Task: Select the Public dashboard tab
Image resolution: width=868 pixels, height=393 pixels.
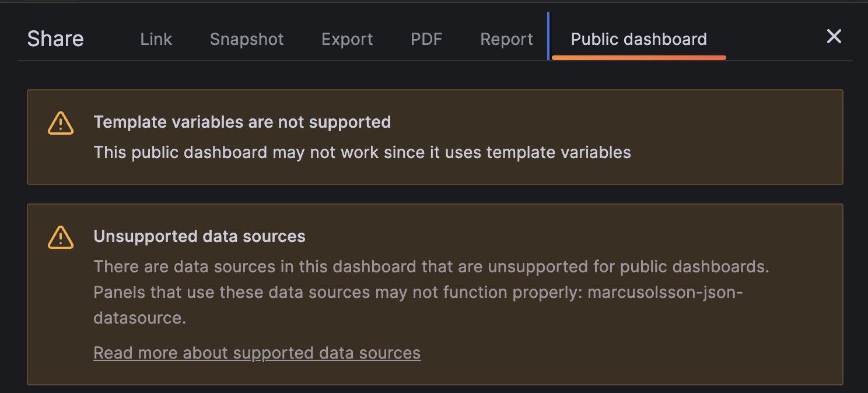Action: pos(638,39)
